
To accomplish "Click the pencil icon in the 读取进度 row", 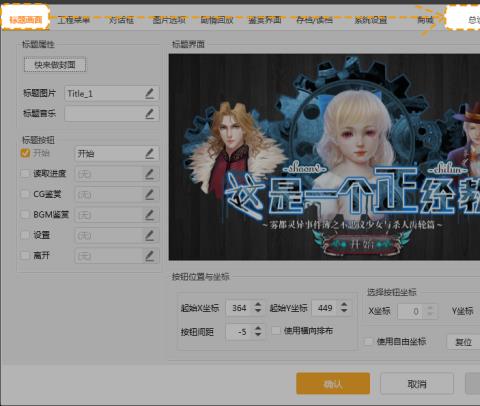I will [150, 174].
